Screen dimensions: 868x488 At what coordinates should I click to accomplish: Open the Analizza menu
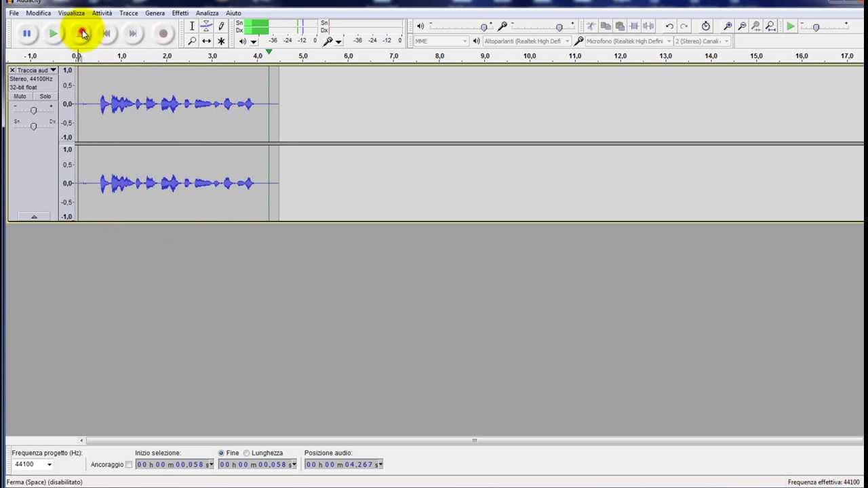pyautogui.click(x=207, y=13)
